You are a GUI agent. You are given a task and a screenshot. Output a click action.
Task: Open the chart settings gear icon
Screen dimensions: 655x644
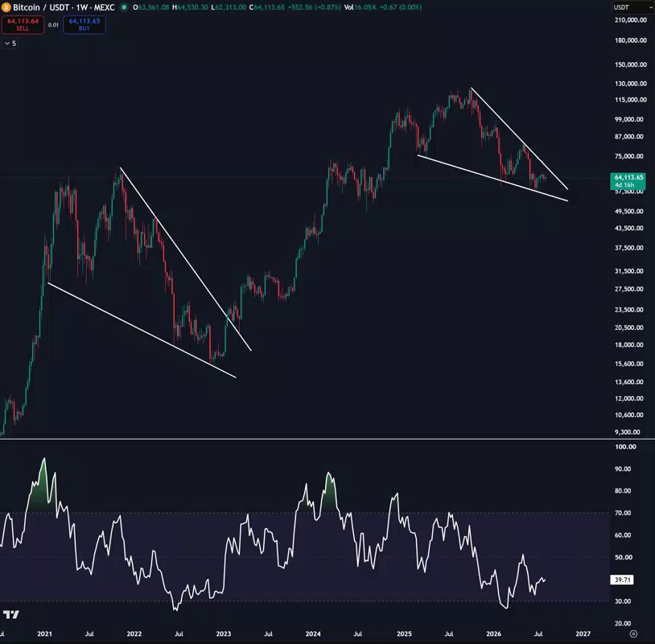pos(633,634)
